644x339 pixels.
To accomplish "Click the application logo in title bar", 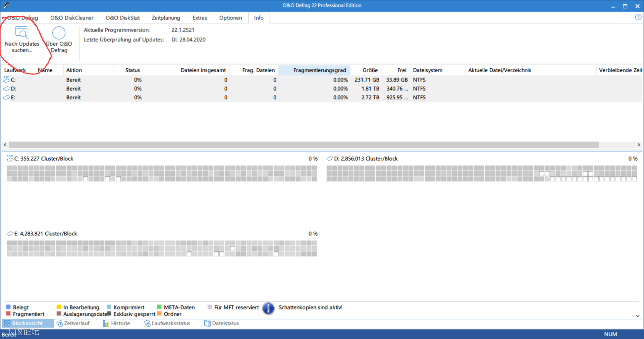I will click(x=6, y=5).
